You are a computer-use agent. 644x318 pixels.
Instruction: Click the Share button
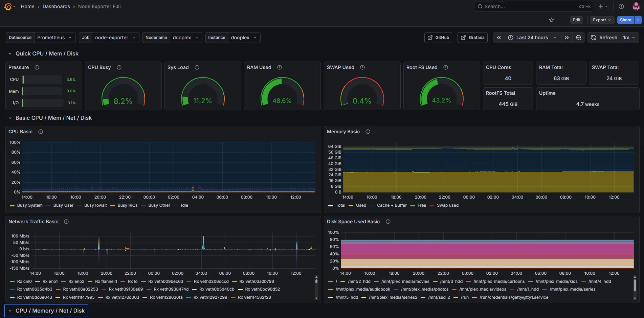(x=625, y=20)
